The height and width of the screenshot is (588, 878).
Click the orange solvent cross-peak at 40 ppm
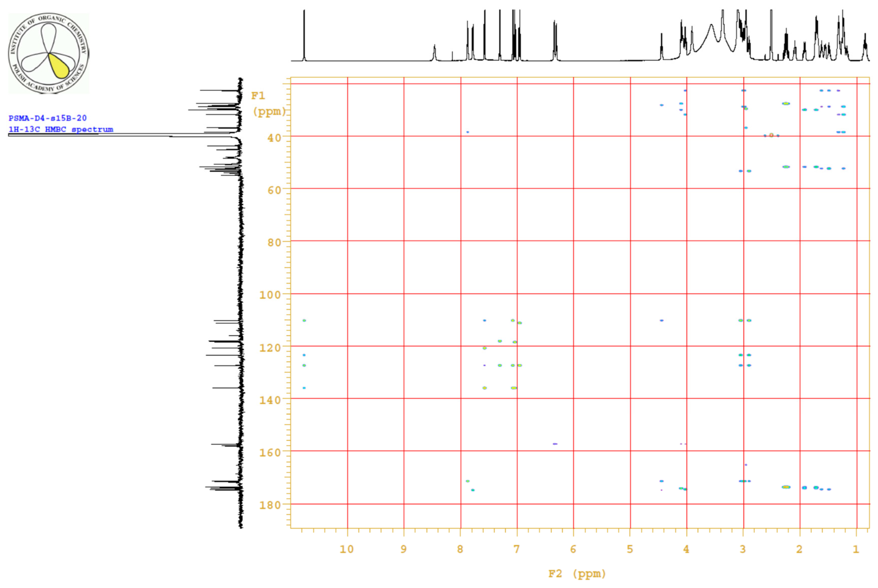[x=771, y=135]
